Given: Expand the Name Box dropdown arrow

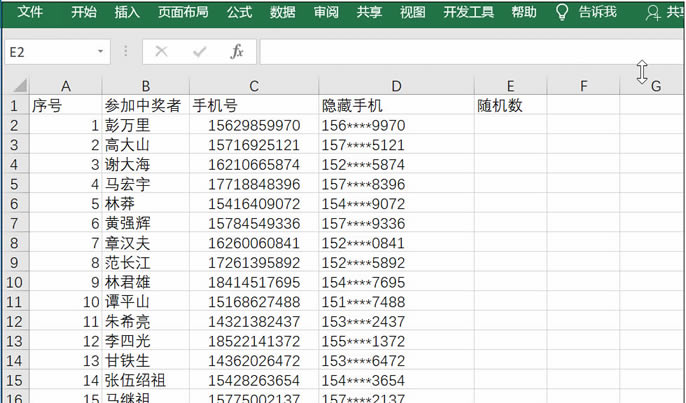Looking at the screenshot, I should 101,51.
